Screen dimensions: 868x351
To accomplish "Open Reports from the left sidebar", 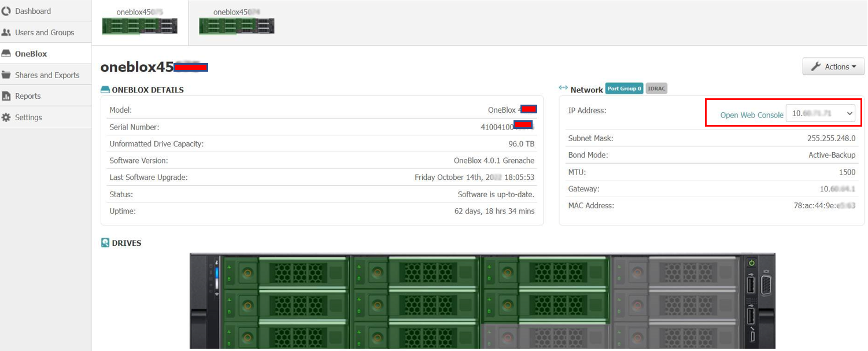I will (x=28, y=95).
